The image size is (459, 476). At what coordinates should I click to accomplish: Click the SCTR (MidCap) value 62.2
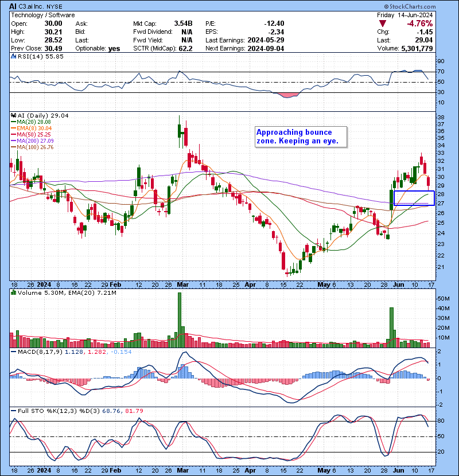click(185, 48)
